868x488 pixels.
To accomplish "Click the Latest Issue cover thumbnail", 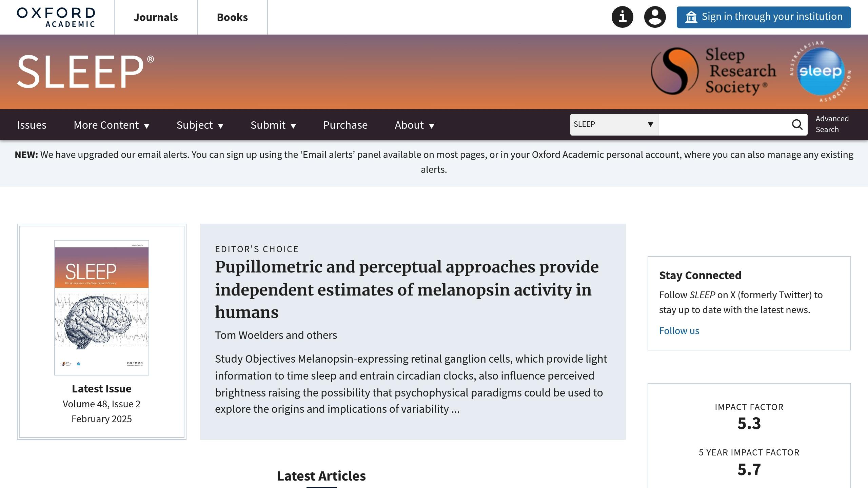I will click(x=102, y=308).
